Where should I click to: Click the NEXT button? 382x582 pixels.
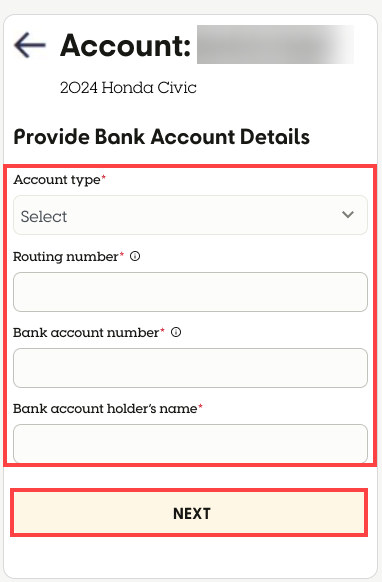point(189,513)
